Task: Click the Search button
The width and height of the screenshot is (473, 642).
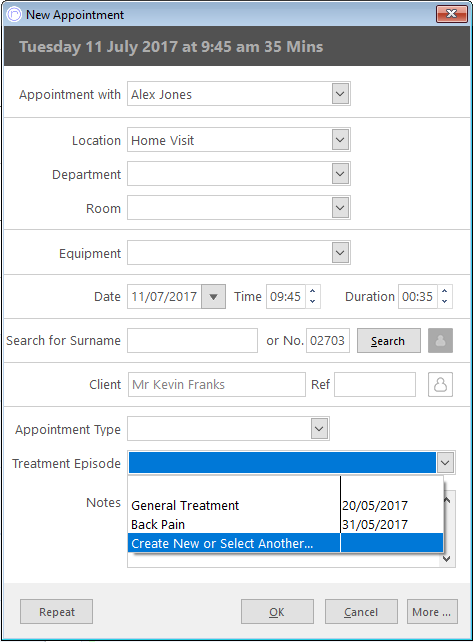Action: (389, 341)
